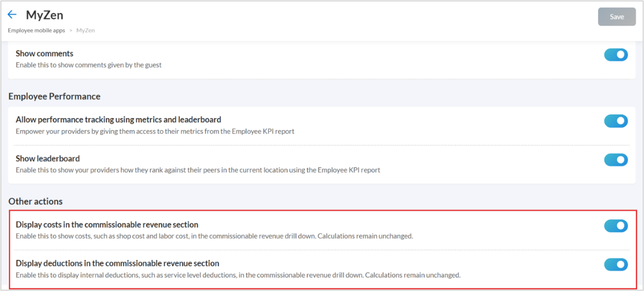
Task: Click the shop cost and labor cost description
Action: click(x=214, y=236)
